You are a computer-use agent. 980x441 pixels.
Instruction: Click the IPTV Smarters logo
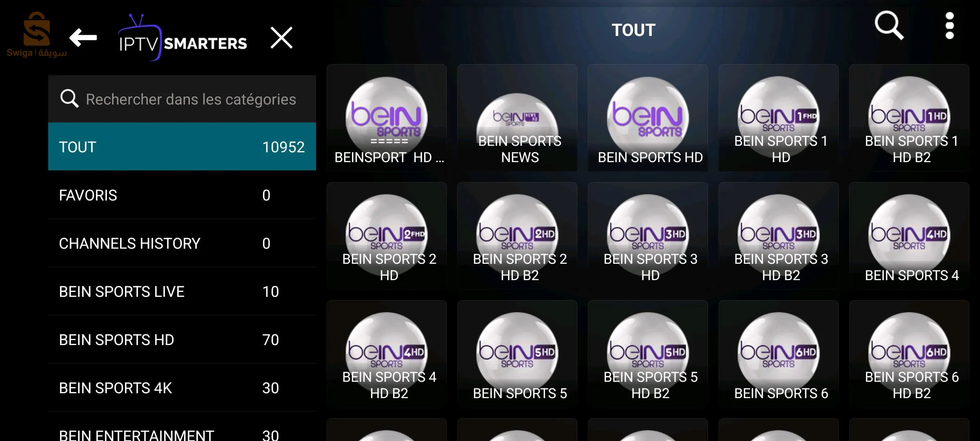183,38
